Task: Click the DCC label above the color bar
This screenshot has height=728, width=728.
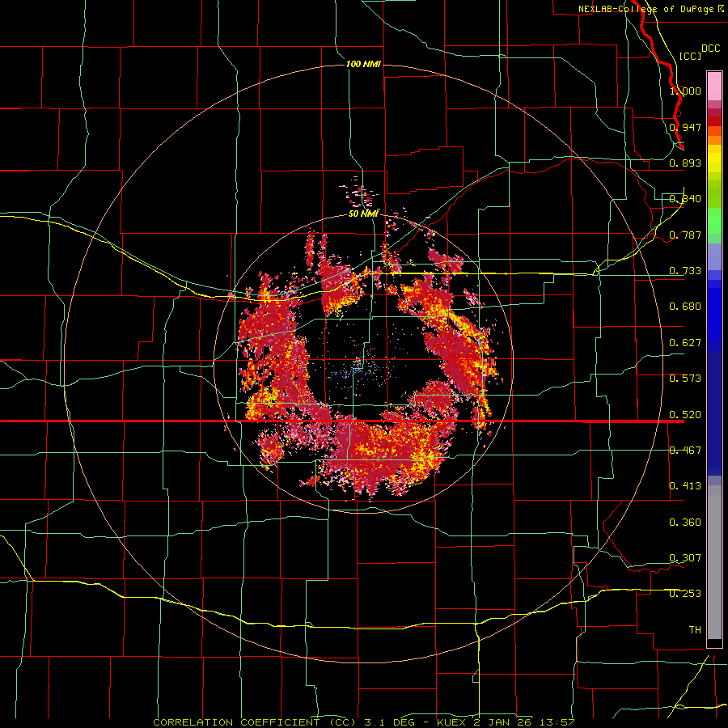Action: (x=710, y=49)
